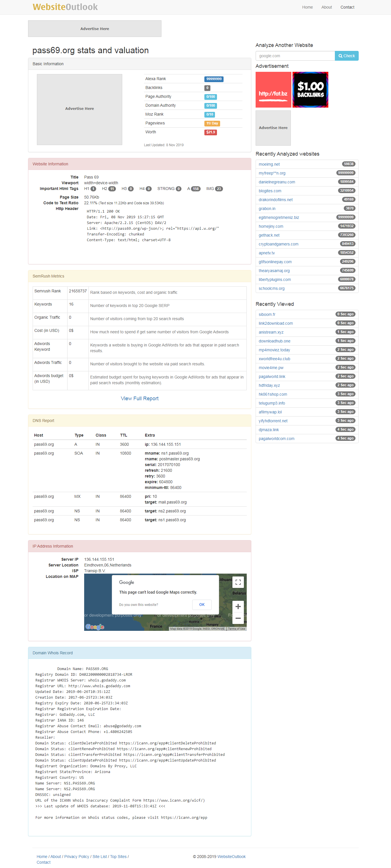Viewport: 391px width, 868px height.
Task: Click OK in Google Maps dialog
Action: click(202, 605)
